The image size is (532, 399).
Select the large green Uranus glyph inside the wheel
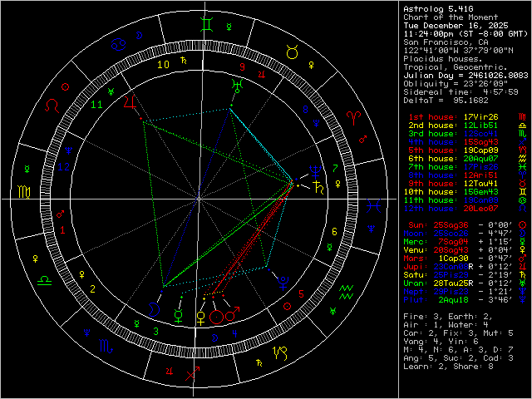[237, 86]
